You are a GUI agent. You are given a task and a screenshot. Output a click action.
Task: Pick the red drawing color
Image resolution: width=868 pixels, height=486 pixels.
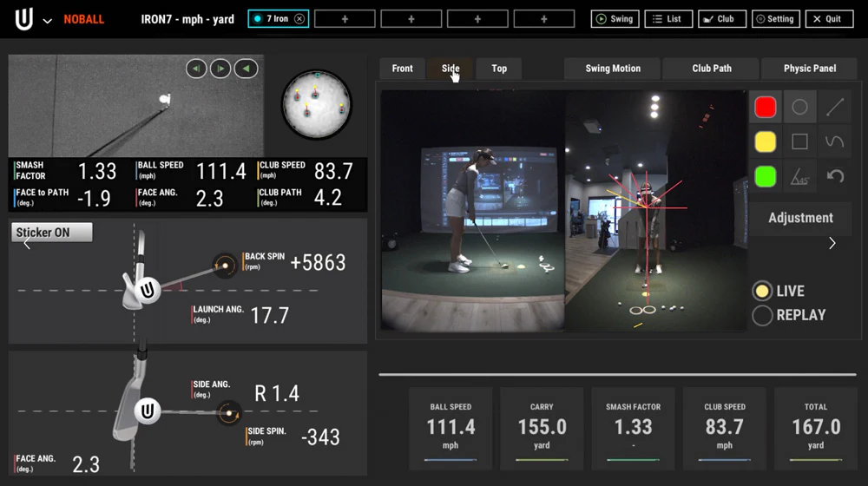[765, 107]
